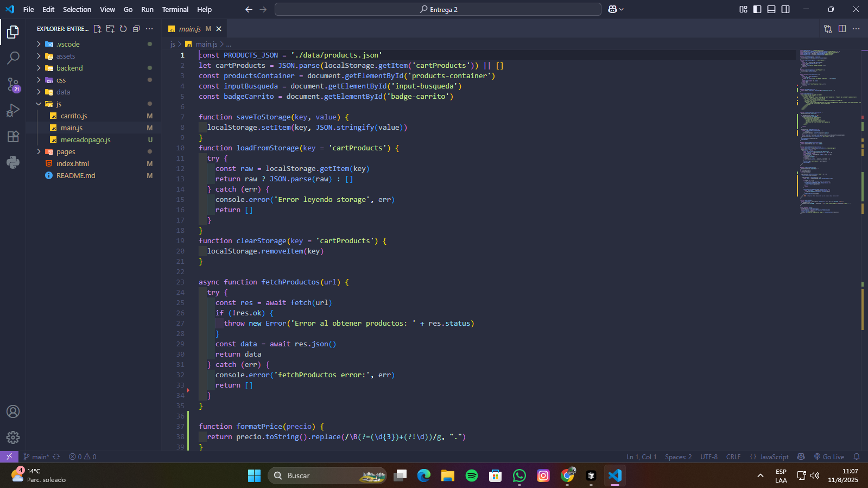Expand the .vscode folder
Screen dimensions: 868x488
point(93,44)
